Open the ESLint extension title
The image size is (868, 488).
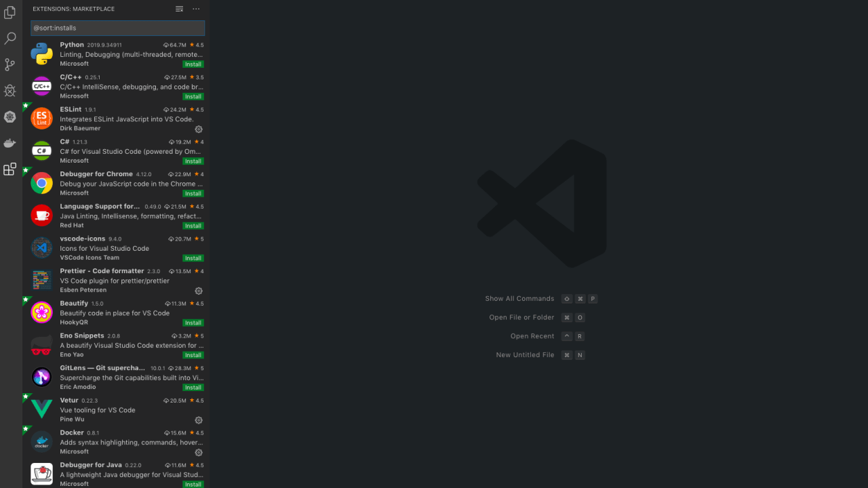pyautogui.click(x=71, y=109)
